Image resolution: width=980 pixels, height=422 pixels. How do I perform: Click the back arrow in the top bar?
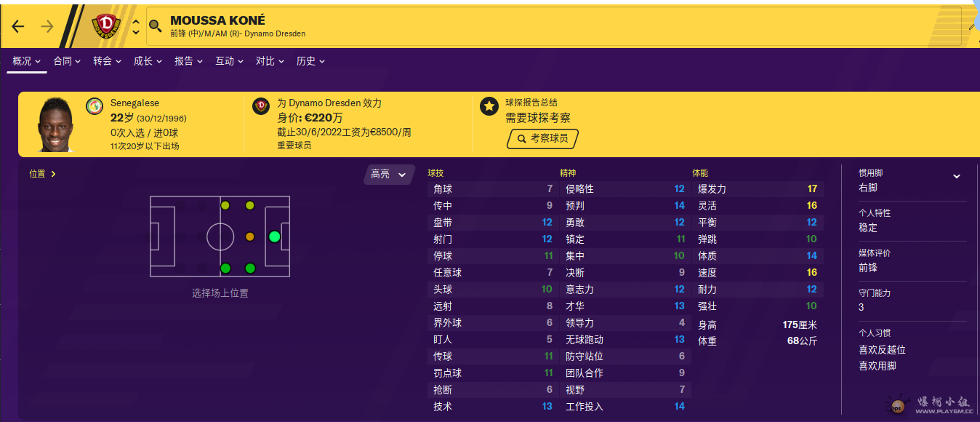[18, 27]
